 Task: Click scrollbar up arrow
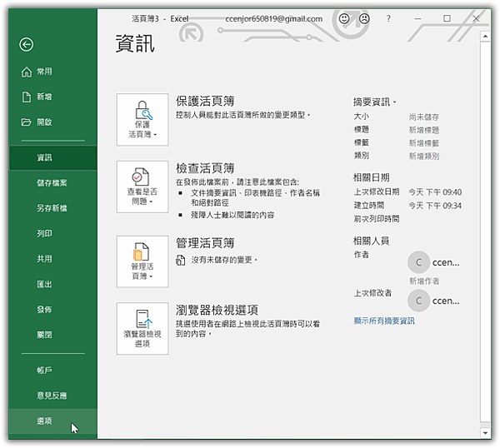point(485,37)
